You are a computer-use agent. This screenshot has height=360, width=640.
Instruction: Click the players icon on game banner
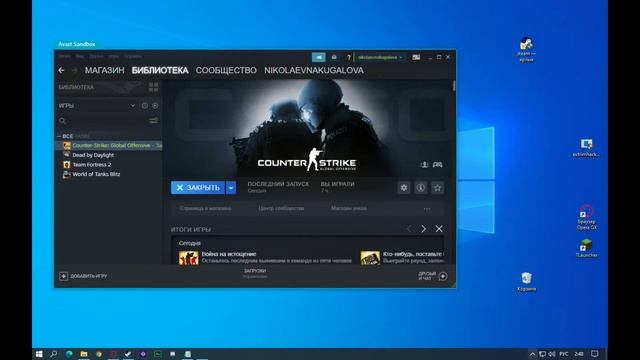424,164
